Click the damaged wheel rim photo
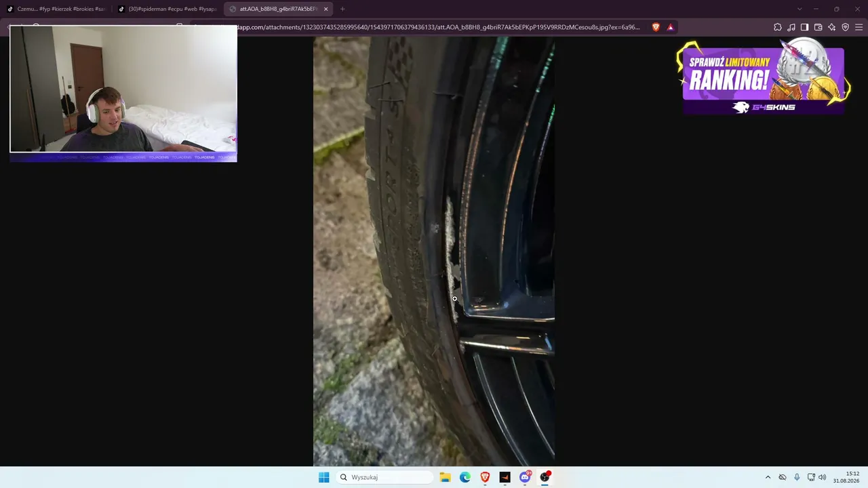868x488 pixels. [x=434, y=251]
